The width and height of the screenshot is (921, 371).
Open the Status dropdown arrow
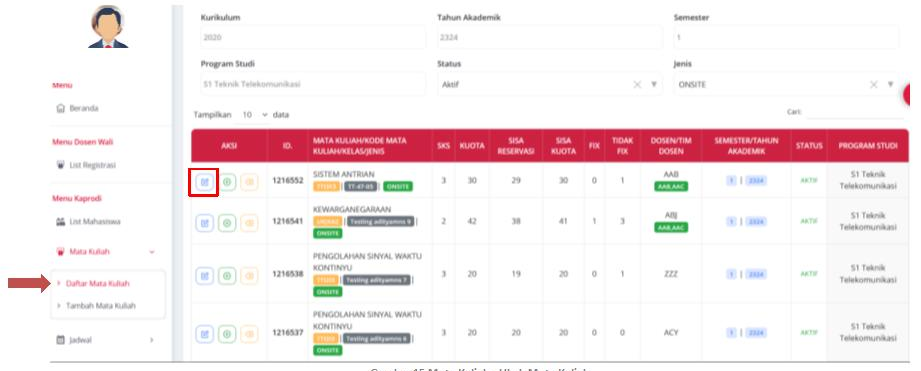[x=654, y=85]
